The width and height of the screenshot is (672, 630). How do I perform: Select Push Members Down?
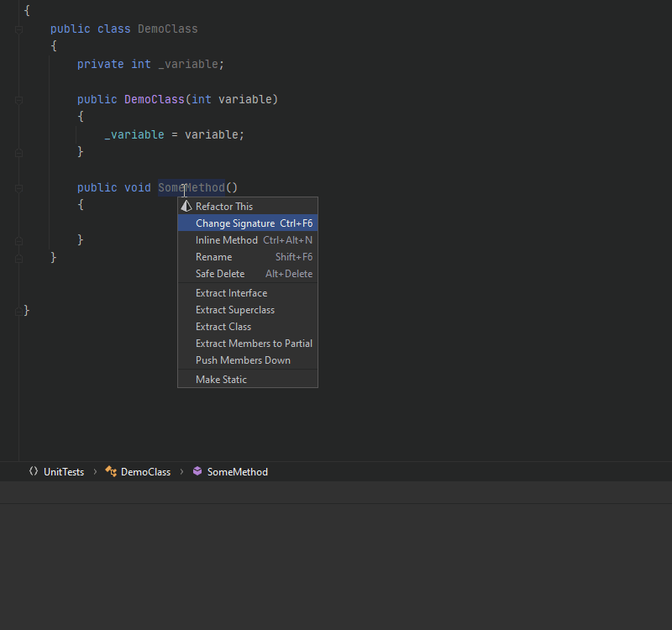tap(248, 360)
